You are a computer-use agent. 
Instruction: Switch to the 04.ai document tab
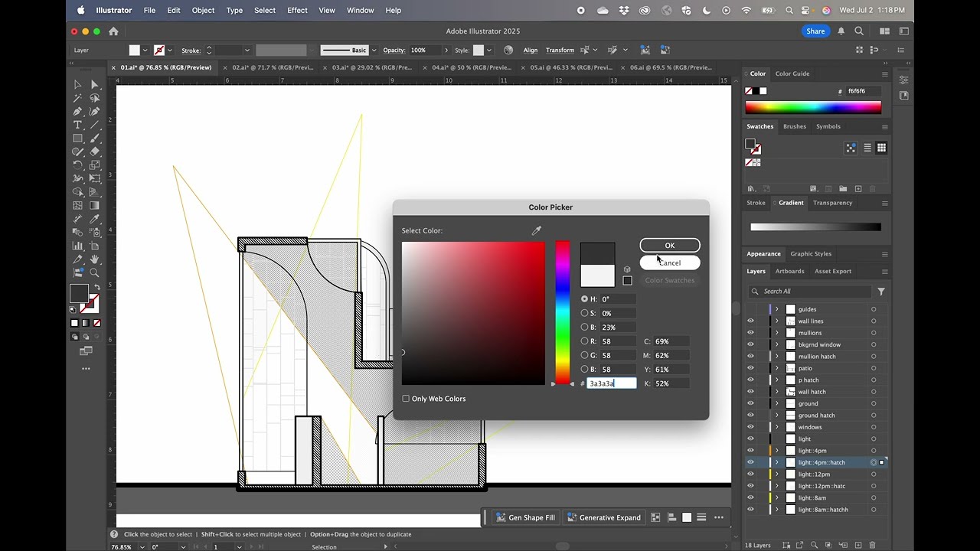tap(471, 67)
